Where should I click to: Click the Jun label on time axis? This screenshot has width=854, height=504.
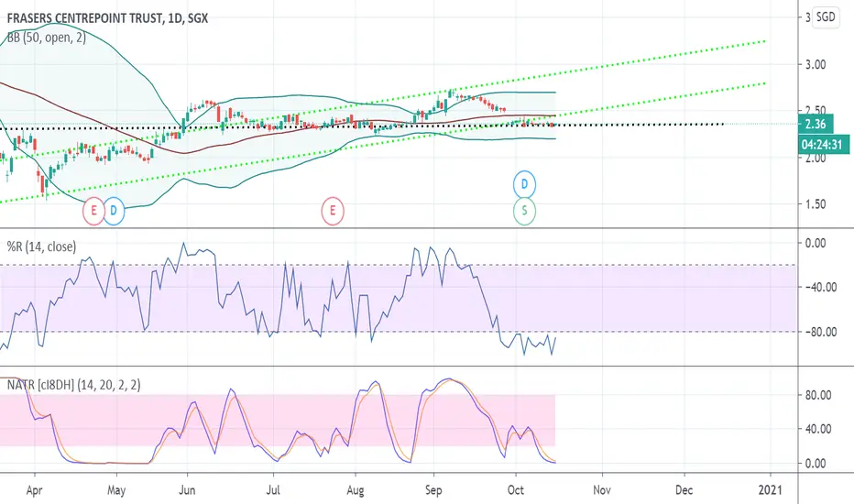coord(187,490)
